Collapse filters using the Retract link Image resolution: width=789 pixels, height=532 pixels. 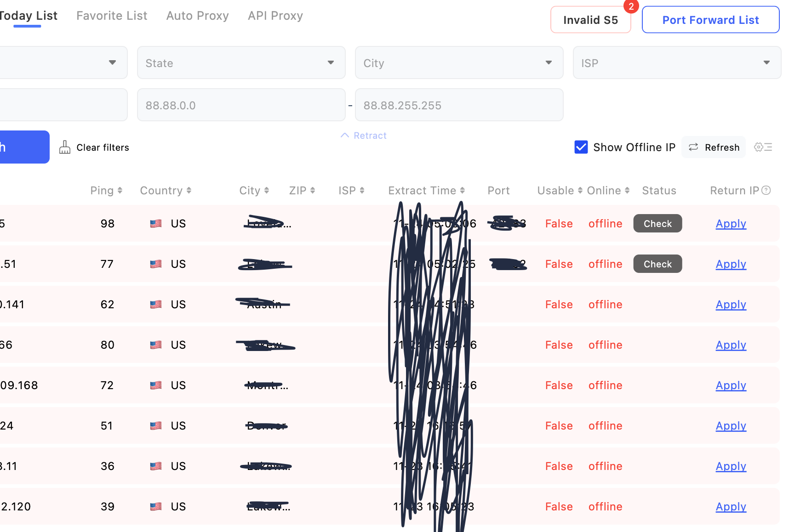364,136
